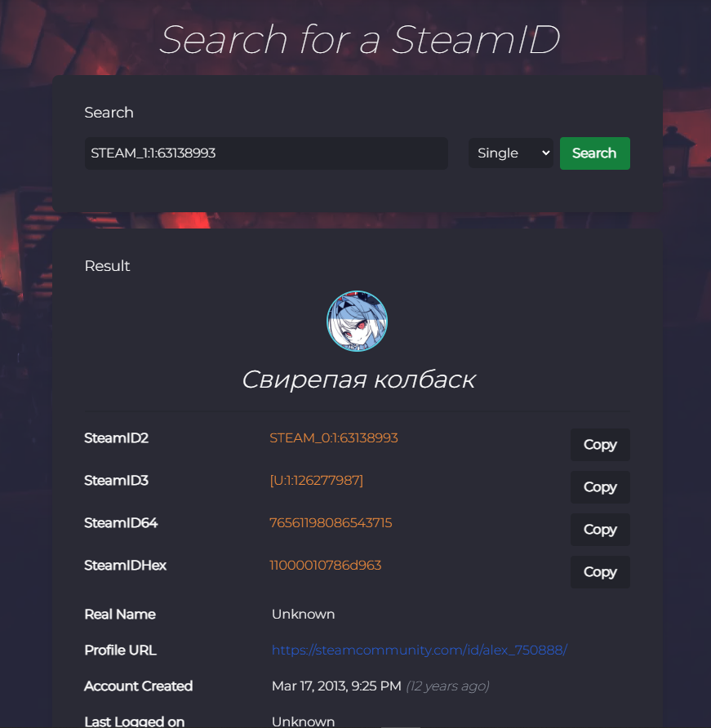Copy the SteamIDHex value

600,572
